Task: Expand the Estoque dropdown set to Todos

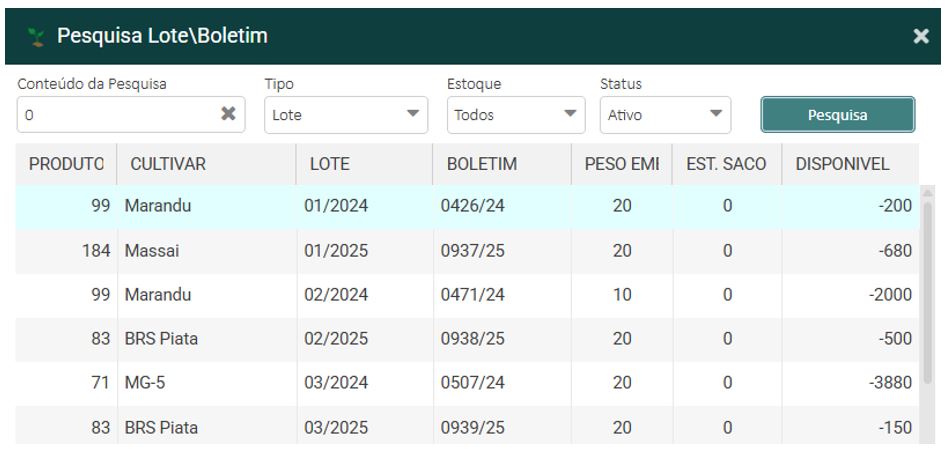Action: coord(515,115)
